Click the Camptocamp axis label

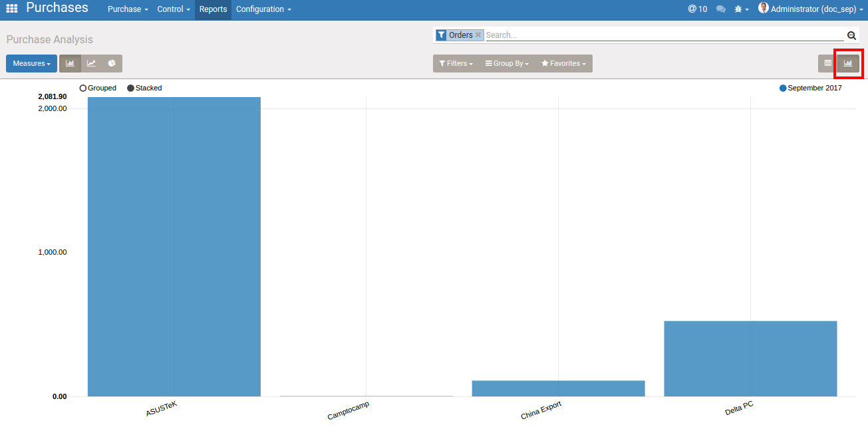(348, 410)
